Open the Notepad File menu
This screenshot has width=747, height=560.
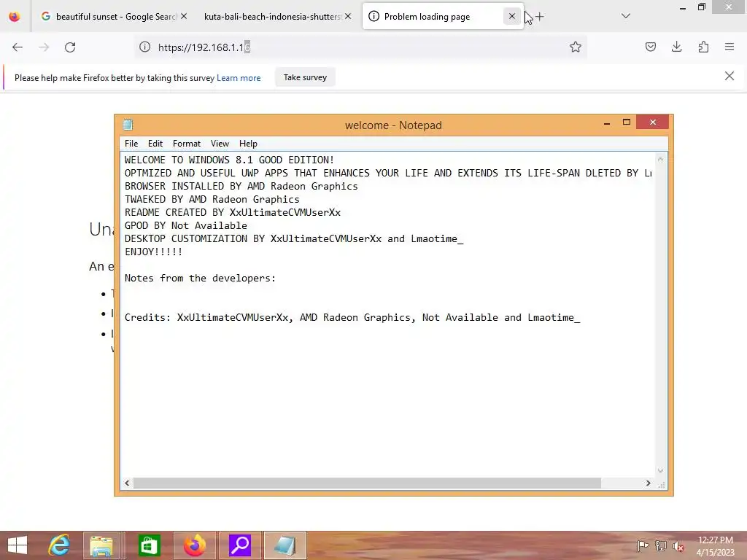(x=131, y=144)
